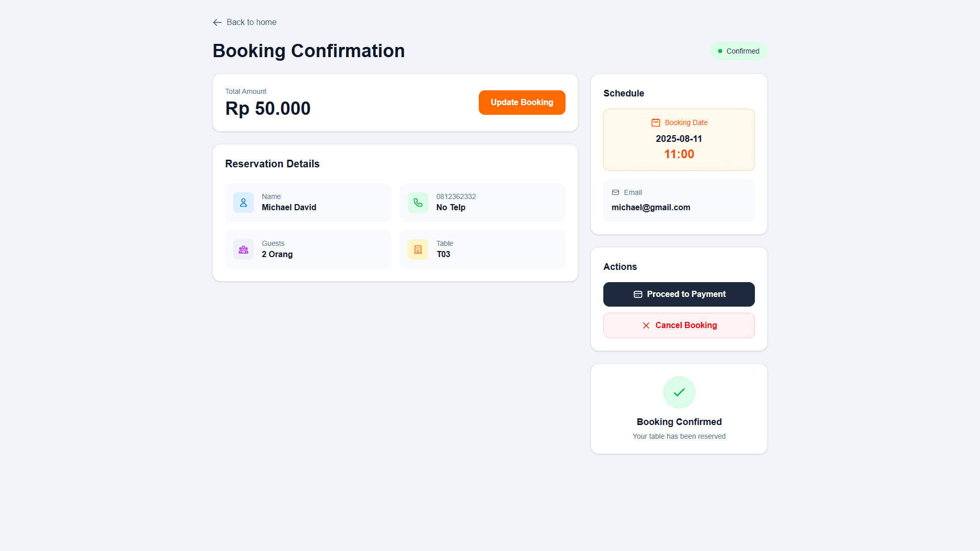Screen dimensions: 980x551
Task: Click the 'No Telp' label
Action: 451,207
